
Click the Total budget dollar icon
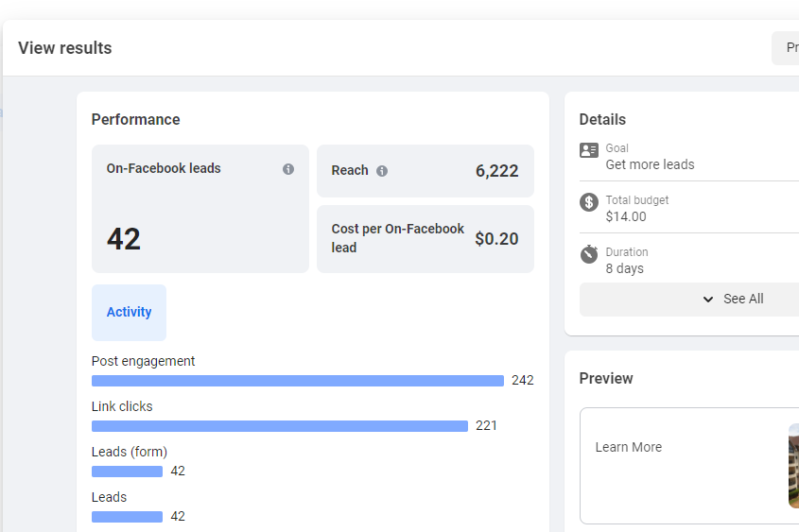pyautogui.click(x=588, y=202)
